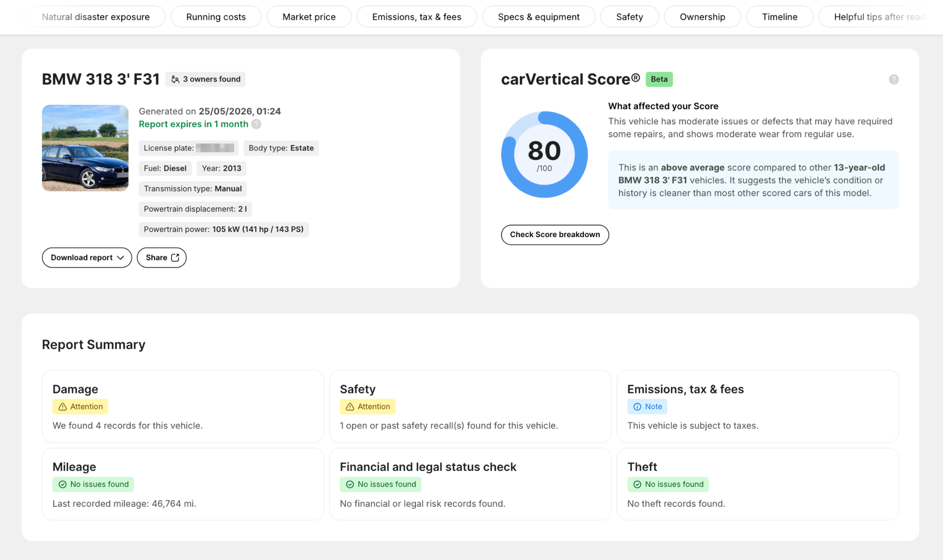The image size is (943, 560).
Task: Open the Natural disaster exposure tab
Action: [x=96, y=17]
